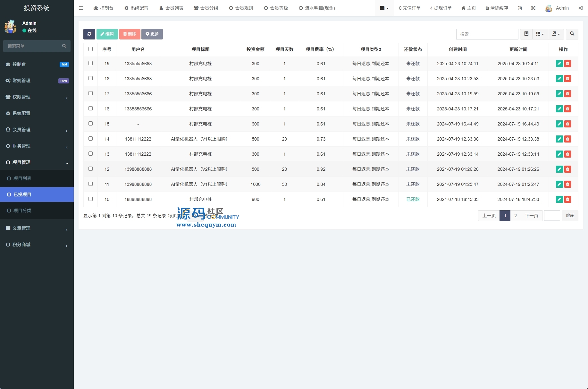Click the red delete icon for row 14
Viewport: 588px width, 389px height.
tap(567, 139)
